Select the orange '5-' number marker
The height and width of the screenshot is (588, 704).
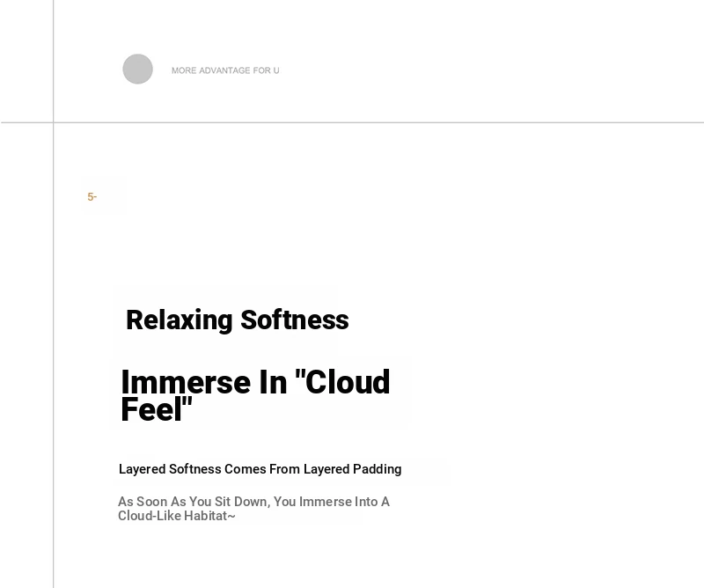coord(92,197)
